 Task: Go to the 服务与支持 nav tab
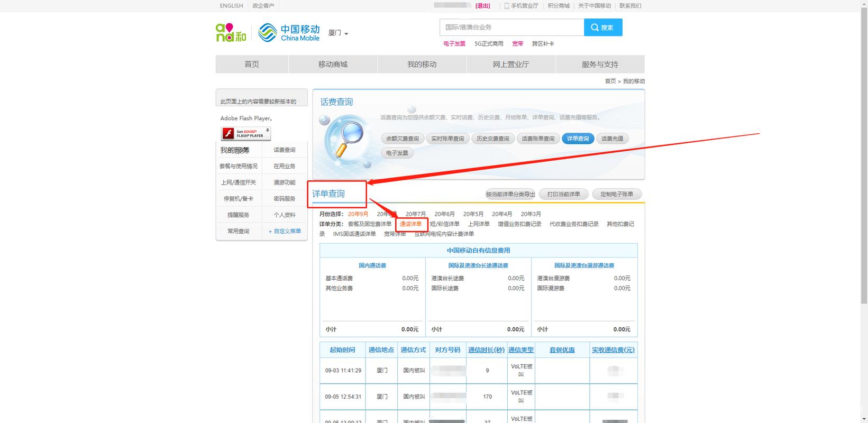pyautogui.click(x=600, y=64)
